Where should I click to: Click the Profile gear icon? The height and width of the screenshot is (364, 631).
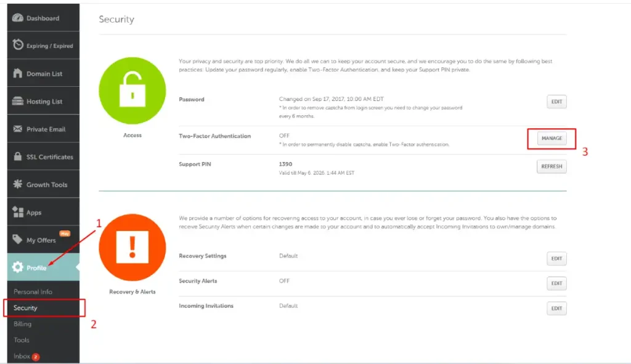click(x=18, y=267)
